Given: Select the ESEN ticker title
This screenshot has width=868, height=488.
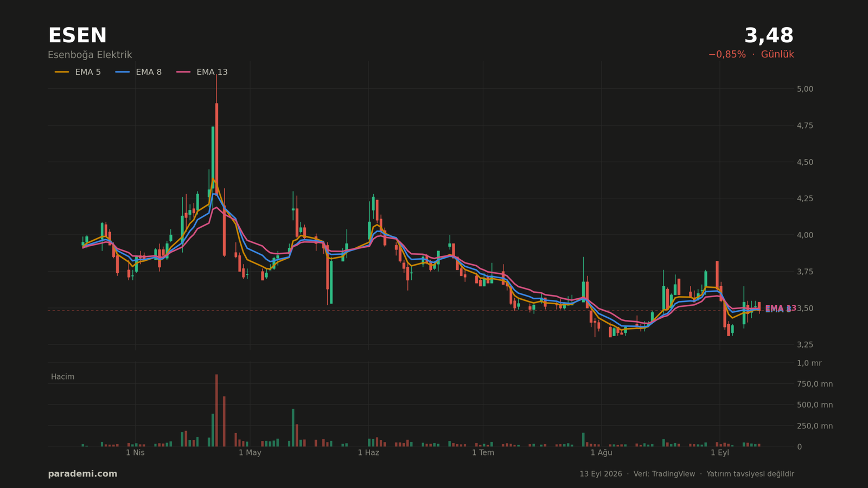Looking at the screenshot, I should coord(78,36).
